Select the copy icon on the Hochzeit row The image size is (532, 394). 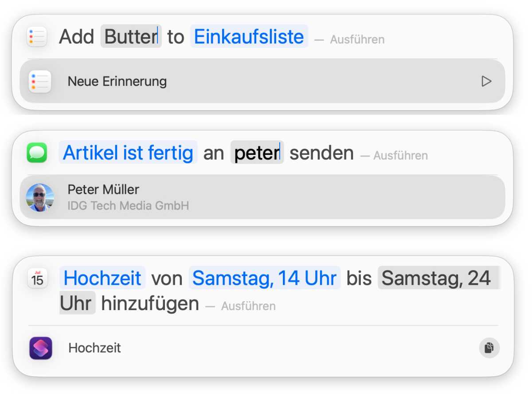click(x=489, y=348)
